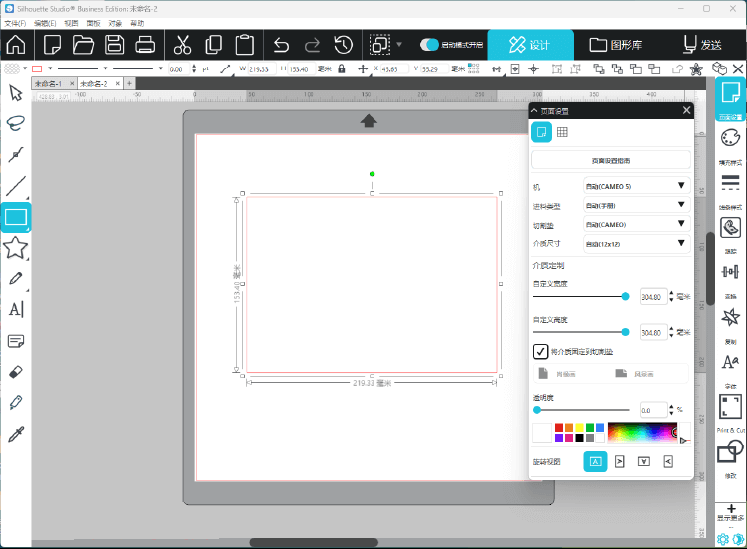Viewport: 747px width, 549px height.
Task: Collapse the Page Setup panel chevron
Action: point(535,111)
